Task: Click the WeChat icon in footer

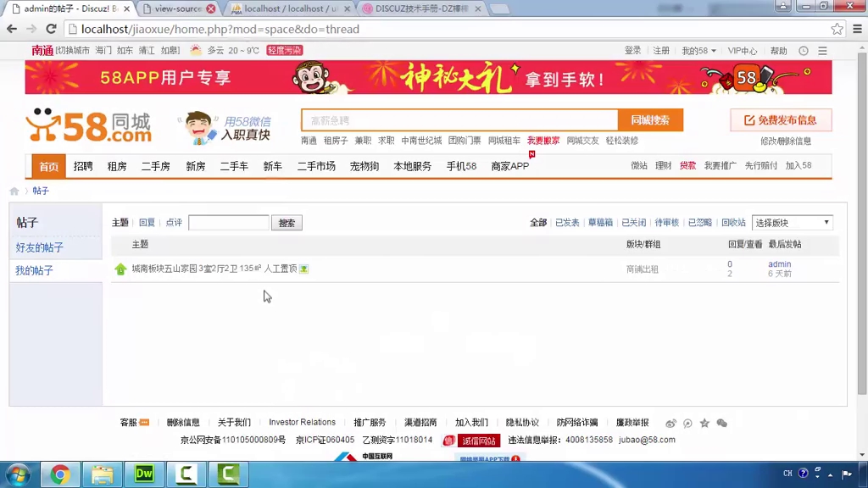Action: pos(721,424)
